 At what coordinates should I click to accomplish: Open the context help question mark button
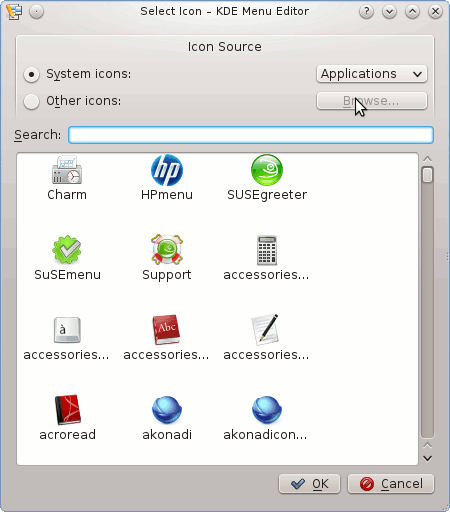366,12
